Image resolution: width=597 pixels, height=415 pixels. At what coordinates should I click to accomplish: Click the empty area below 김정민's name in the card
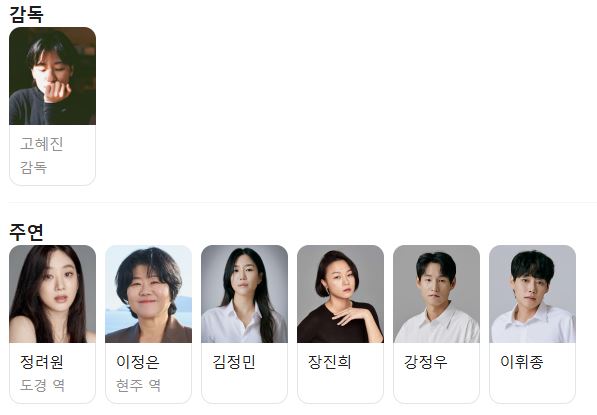click(x=244, y=386)
